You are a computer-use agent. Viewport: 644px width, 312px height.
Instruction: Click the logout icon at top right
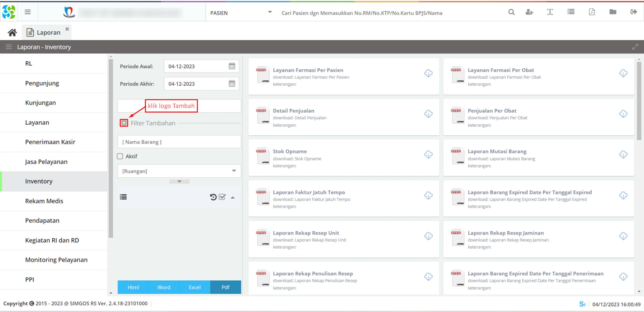point(634,12)
